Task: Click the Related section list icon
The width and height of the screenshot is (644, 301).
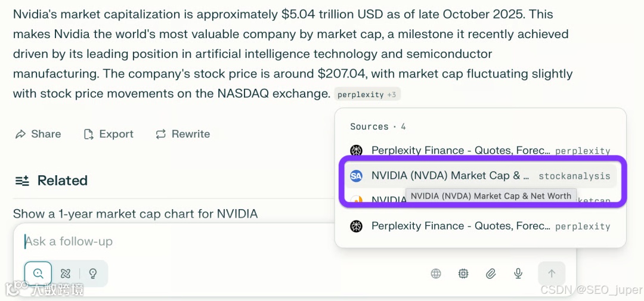Action: 22,181
